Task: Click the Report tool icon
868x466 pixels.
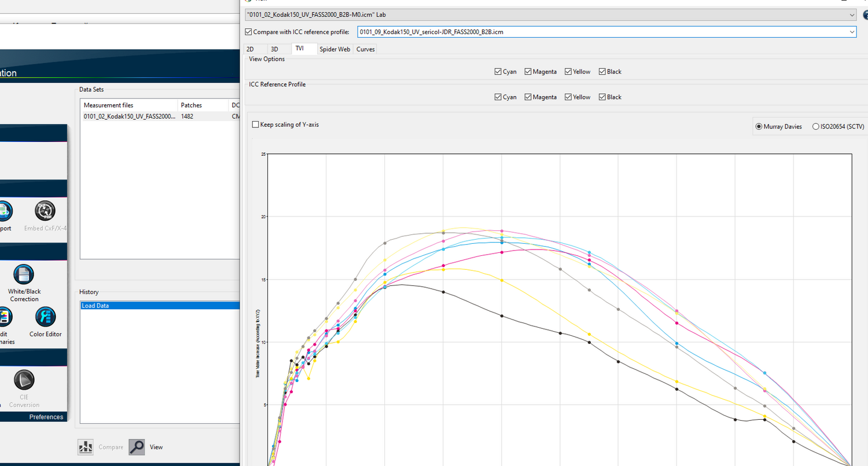Action: coord(5,212)
